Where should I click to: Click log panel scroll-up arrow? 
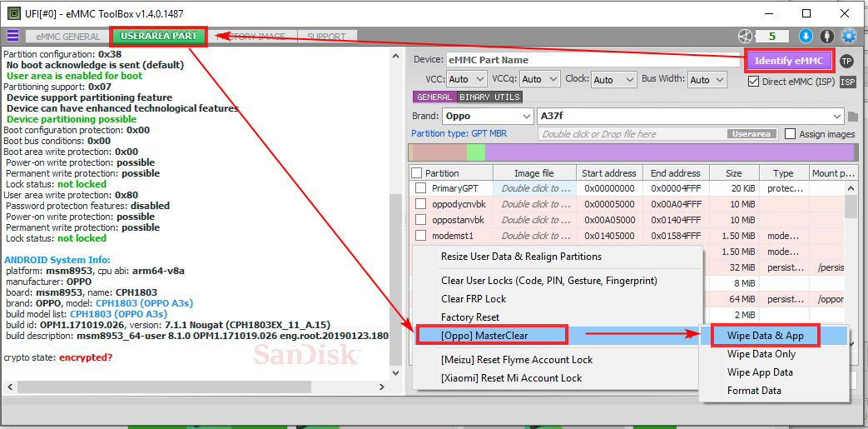[x=395, y=56]
